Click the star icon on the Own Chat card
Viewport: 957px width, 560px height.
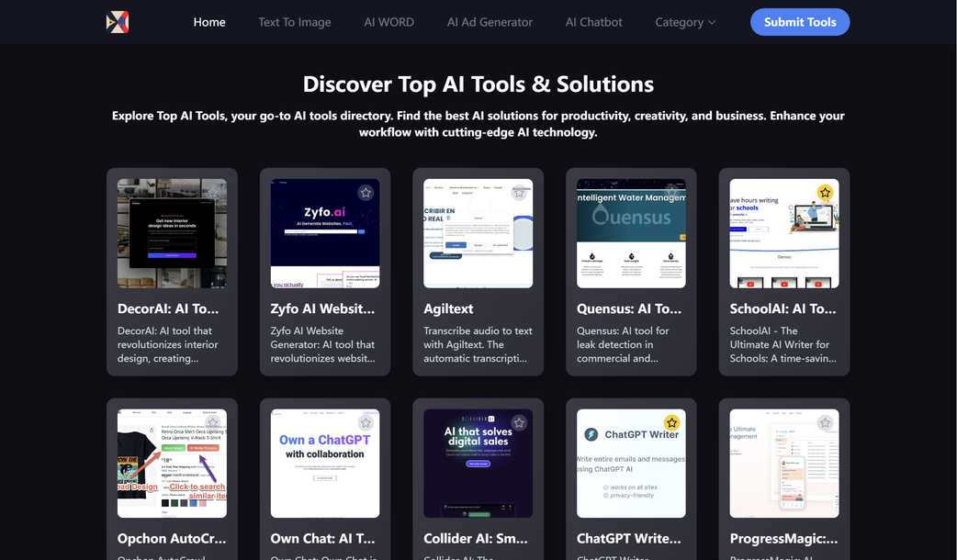[x=365, y=422]
